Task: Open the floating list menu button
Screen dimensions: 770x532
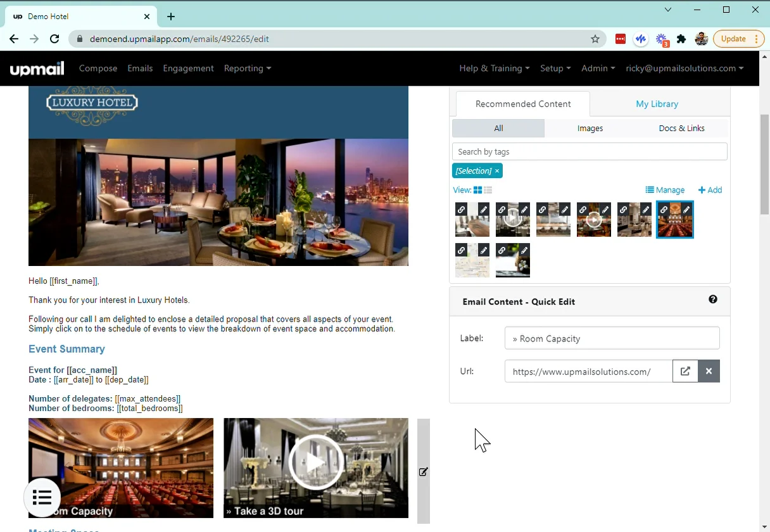Action: [x=42, y=498]
